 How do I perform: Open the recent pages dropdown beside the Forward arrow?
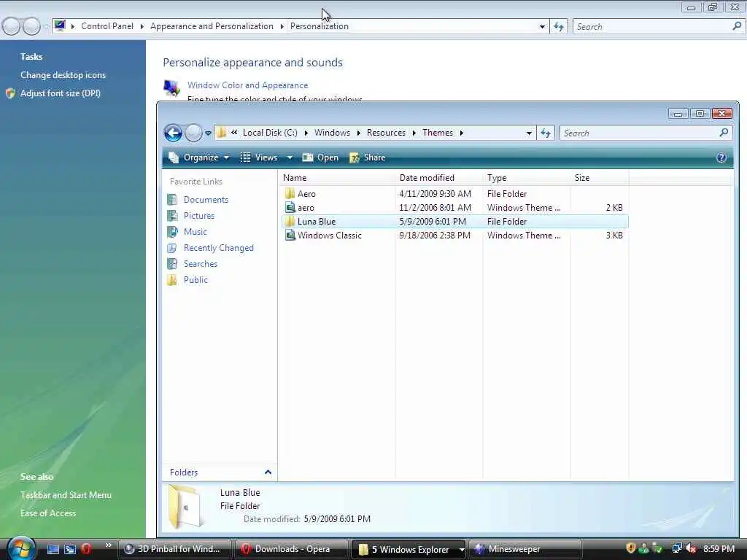(208, 133)
